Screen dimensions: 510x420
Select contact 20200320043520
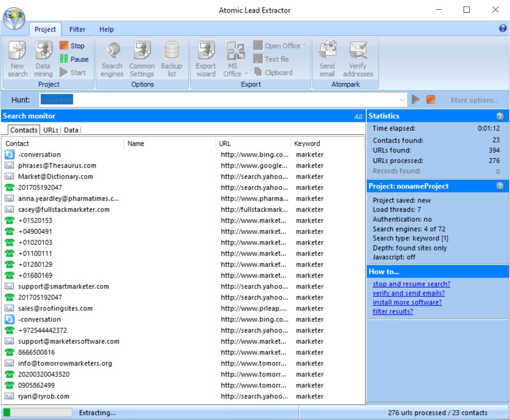pyautogui.click(x=183, y=374)
